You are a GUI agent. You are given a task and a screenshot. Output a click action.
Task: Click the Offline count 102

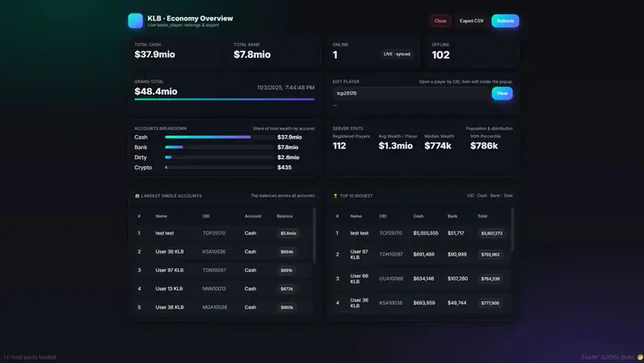(x=440, y=55)
